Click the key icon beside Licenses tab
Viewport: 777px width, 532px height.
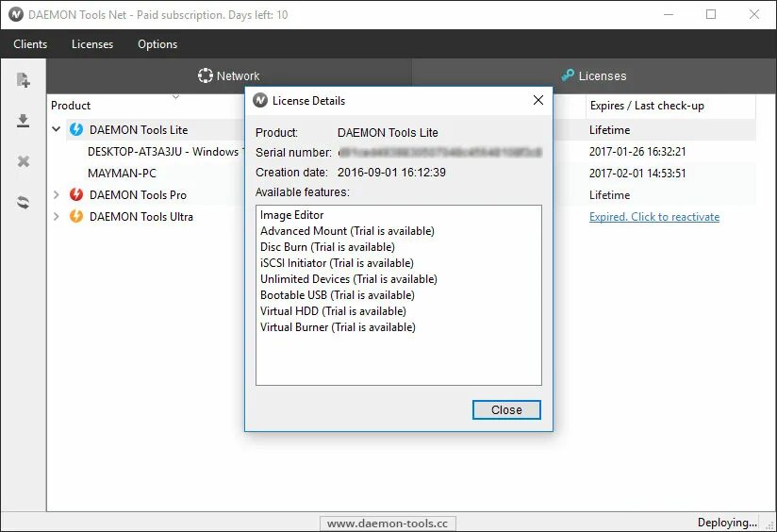[x=568, y=75]
